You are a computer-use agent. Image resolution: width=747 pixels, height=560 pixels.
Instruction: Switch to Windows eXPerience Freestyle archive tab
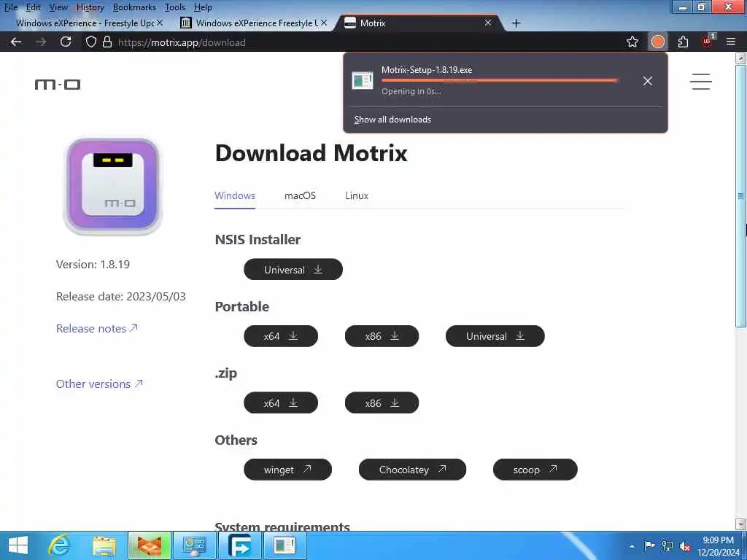click(x=253, y=23)
